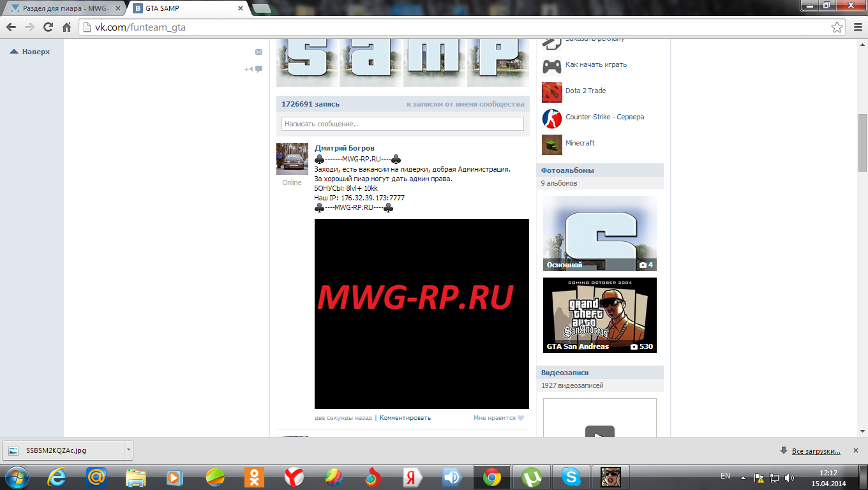Open the system tray volume icon
This screenshot has width=868, height=490.
click(x=789, y=477)
